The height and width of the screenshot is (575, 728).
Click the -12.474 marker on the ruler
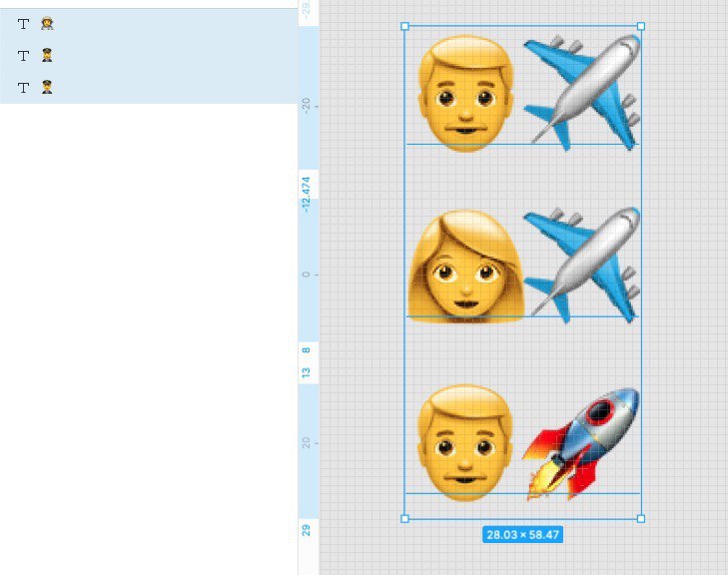306,194
